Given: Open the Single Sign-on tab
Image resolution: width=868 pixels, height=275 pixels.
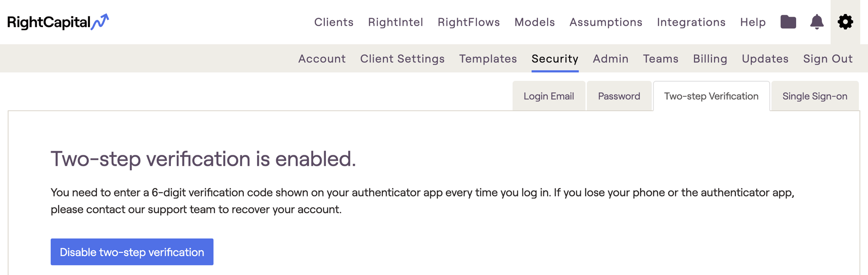Looking at the screenshot, I should (x=815, y=96).
